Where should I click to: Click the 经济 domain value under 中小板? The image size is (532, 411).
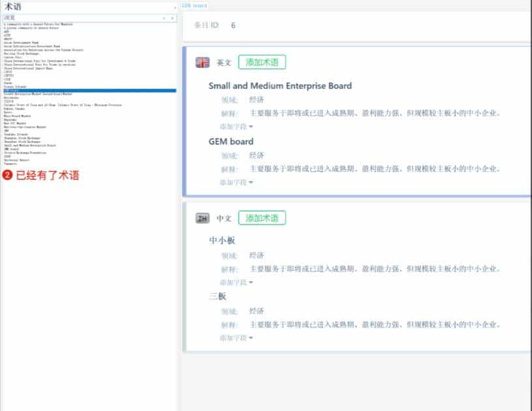pyautogui.click(x=256, y=255)
